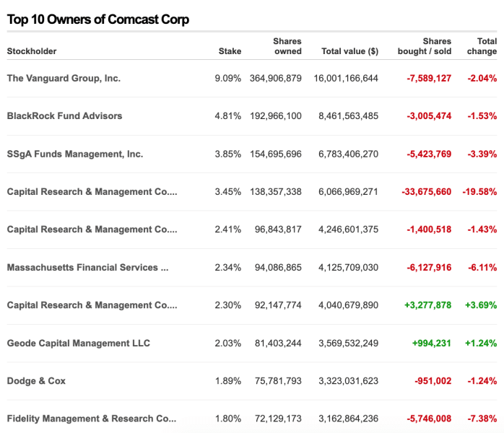This screenshot has height=433, width=504.
Task: Select total value 3,162,864,236
Action: [349, 419]
